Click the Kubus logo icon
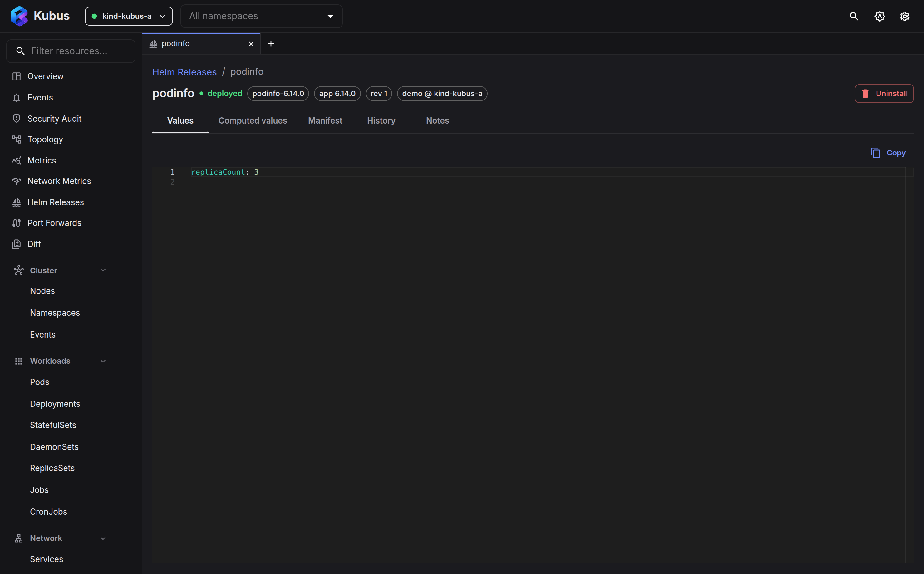924x574 pixels. [x=19, y=16]
